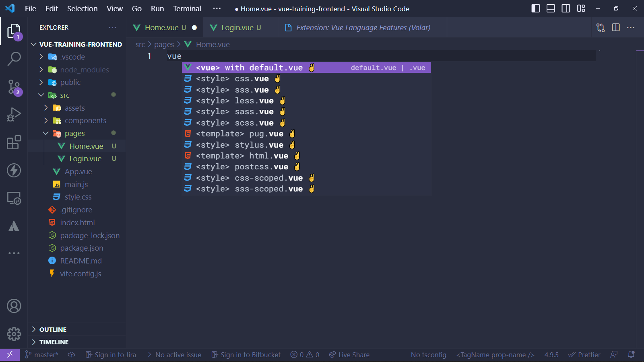Select the <template> pug.vue suggestion
644x362 pixels.
pos(306,134)
